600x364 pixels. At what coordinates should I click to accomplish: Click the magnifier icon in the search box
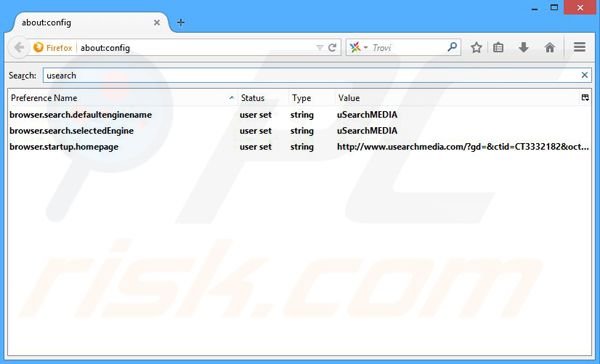(452, 47)
